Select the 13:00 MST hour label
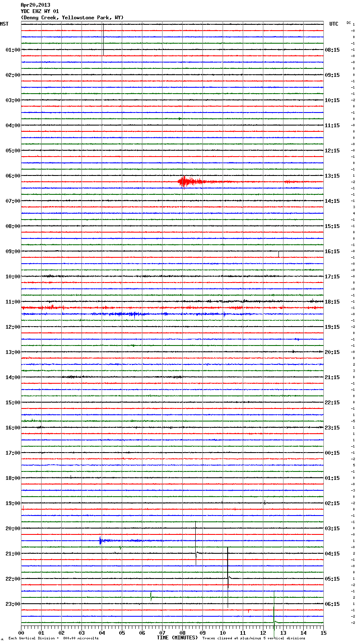Image resolution: width=357 pixels, height=644 pixels. (x=13, y=352)
